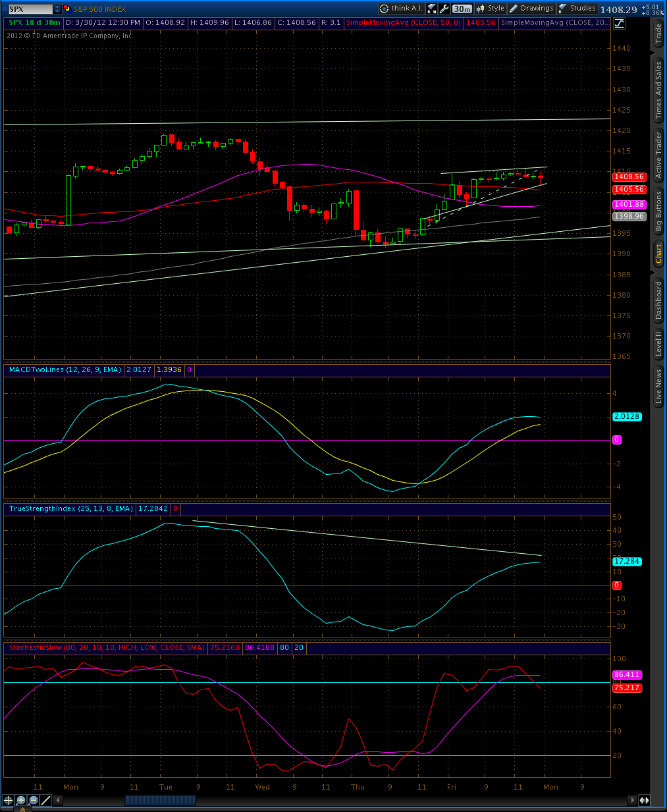The width and height of the screenshot is (667, 812).
Task: Select the crosshair pointer tool at bottom
Action: tap(9, 800)
